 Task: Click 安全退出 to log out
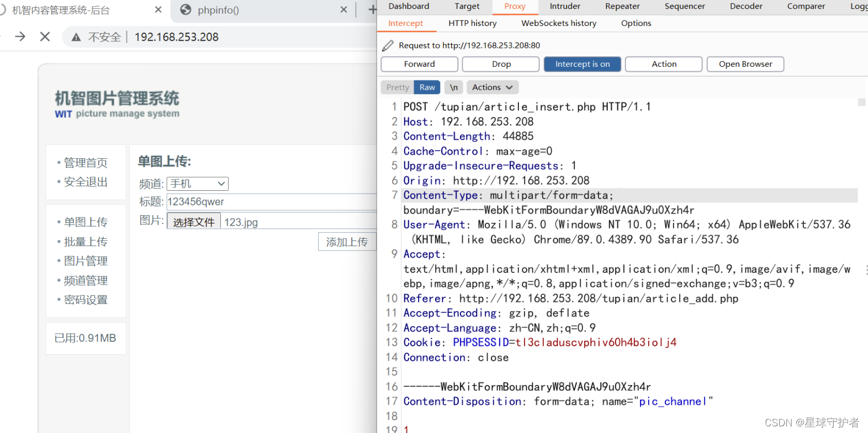86,182
